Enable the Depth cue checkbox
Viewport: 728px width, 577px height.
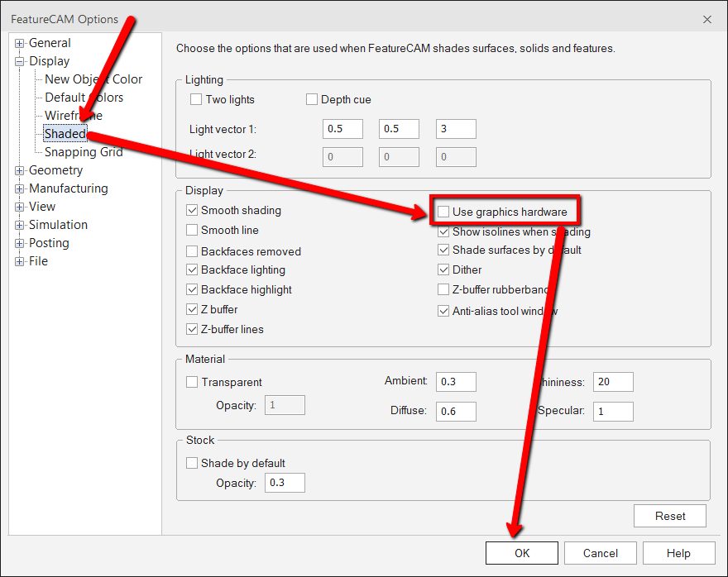(312, 100)
